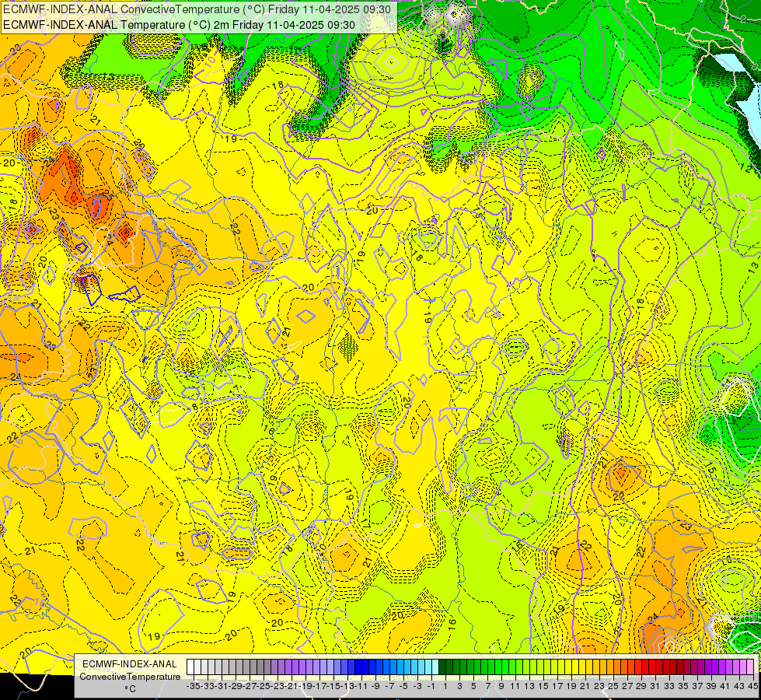Viewport: 761px width, 700px height.
Task: Click the color scale label '31'
Action: [656, 687]
